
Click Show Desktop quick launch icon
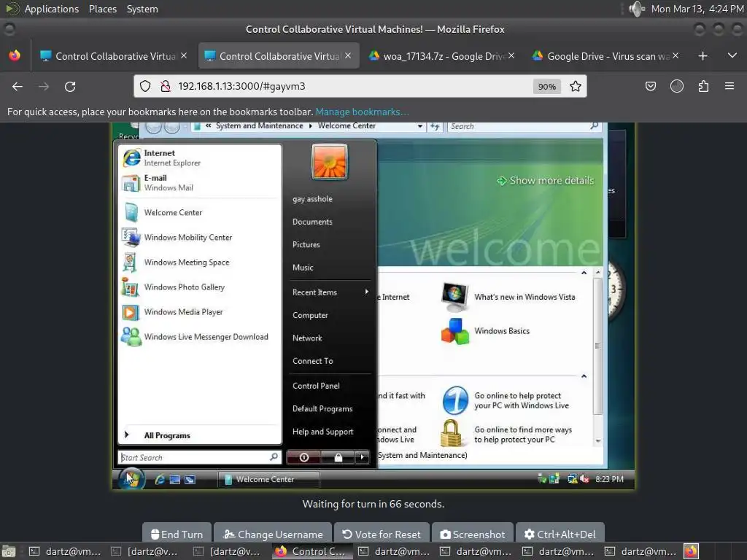175,480
